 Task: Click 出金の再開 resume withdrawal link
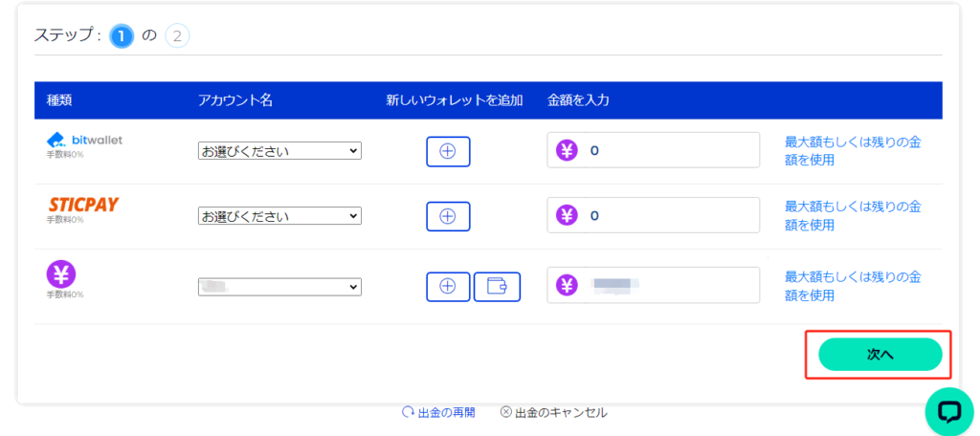438,412
